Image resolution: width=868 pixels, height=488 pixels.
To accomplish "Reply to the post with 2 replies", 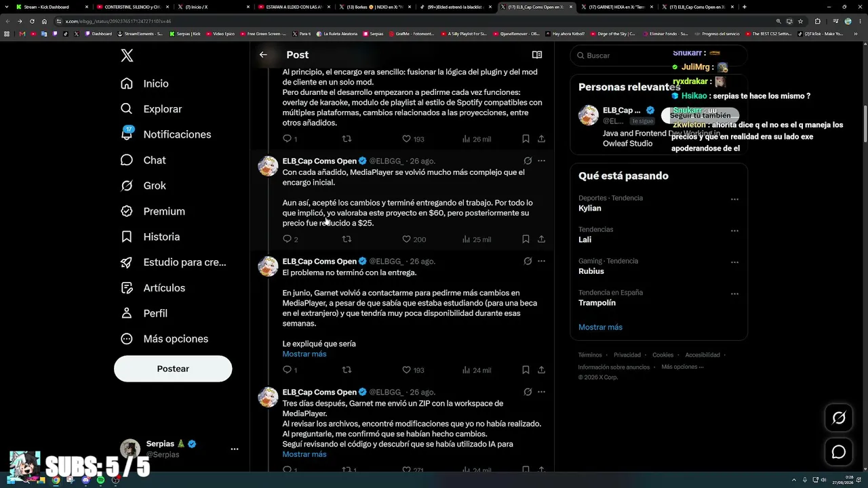I will click(290, 239).
